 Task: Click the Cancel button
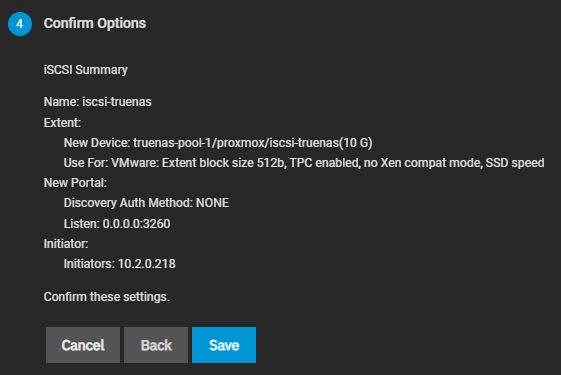tap(83, 345)
